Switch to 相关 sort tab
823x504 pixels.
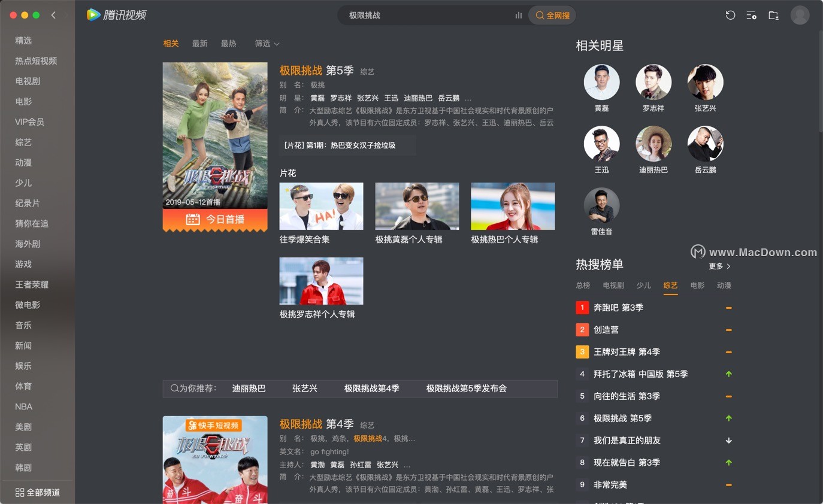[171, 44]
